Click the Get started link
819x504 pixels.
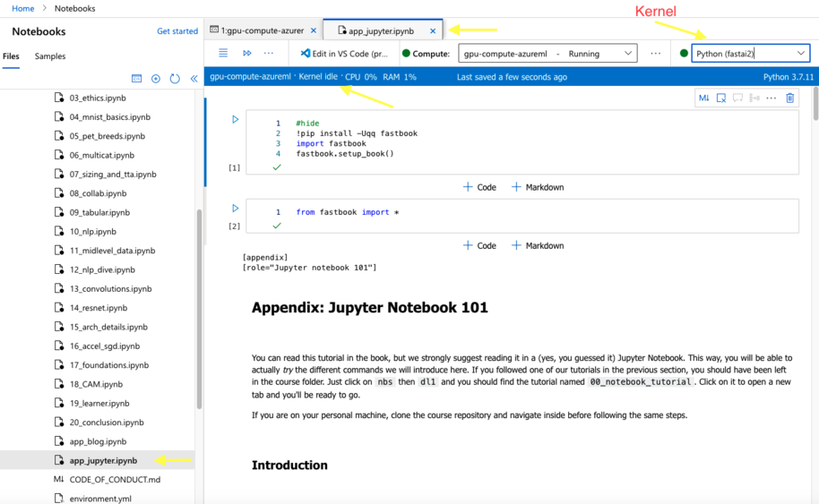(177, 31)
